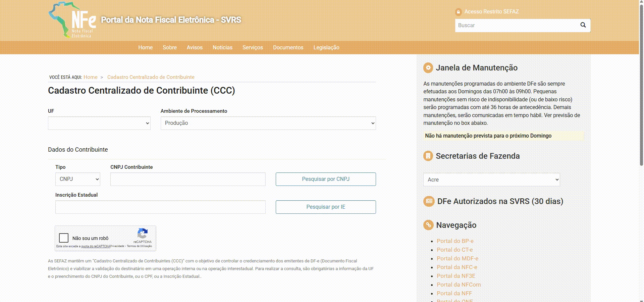Go to the Legislação menu item
Viewport: 644px width, 302px height.
point(326,48)
